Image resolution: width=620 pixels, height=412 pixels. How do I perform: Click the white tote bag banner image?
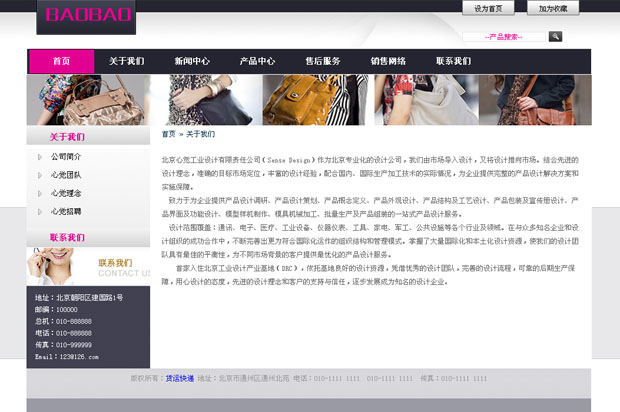point(426,100)
